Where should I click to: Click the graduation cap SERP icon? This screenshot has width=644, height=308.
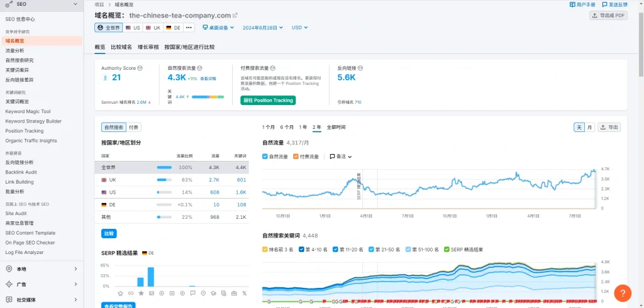(213, 293)
